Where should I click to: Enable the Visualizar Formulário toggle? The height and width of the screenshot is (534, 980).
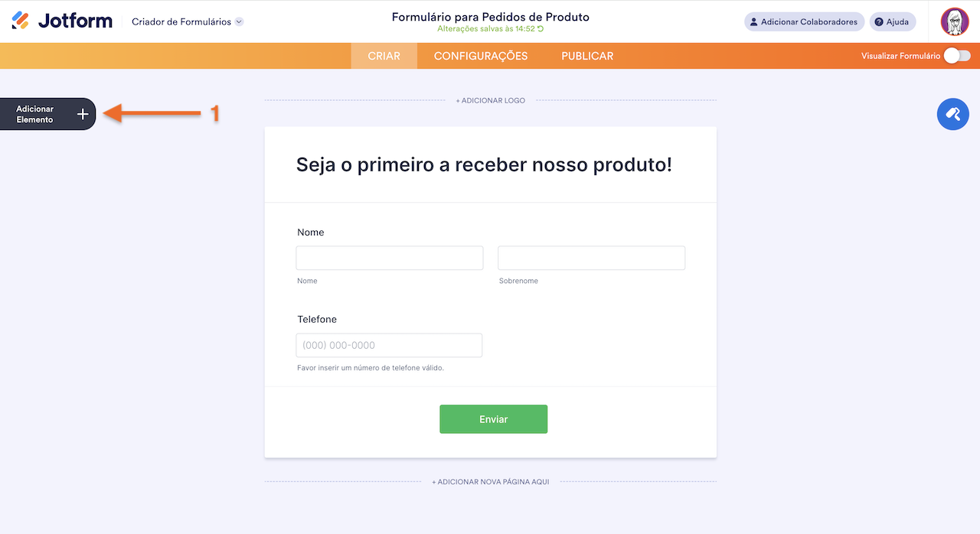(x=955, y=55)
